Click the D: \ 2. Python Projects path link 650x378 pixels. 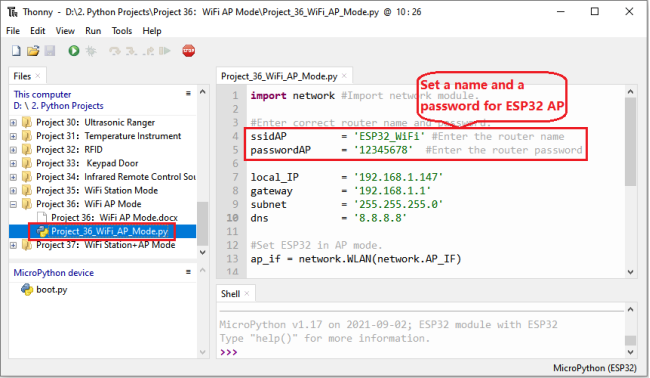[x=58, y=106]
